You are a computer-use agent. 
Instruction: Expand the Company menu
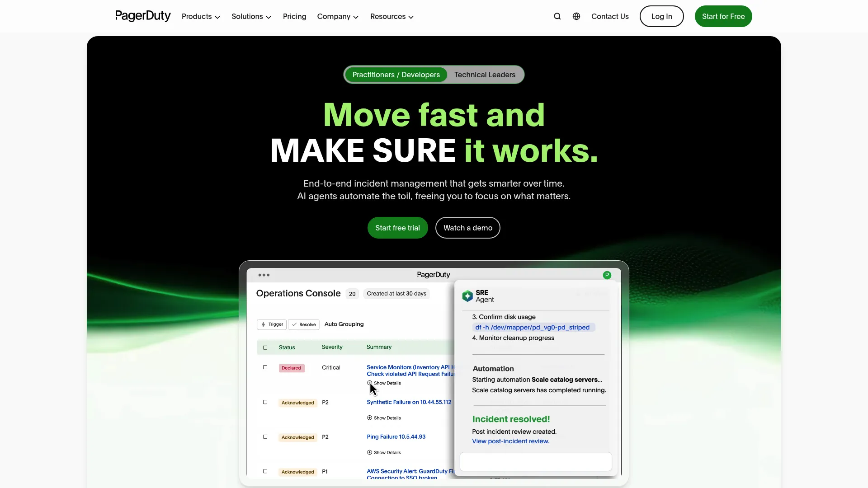click(338, 16)
